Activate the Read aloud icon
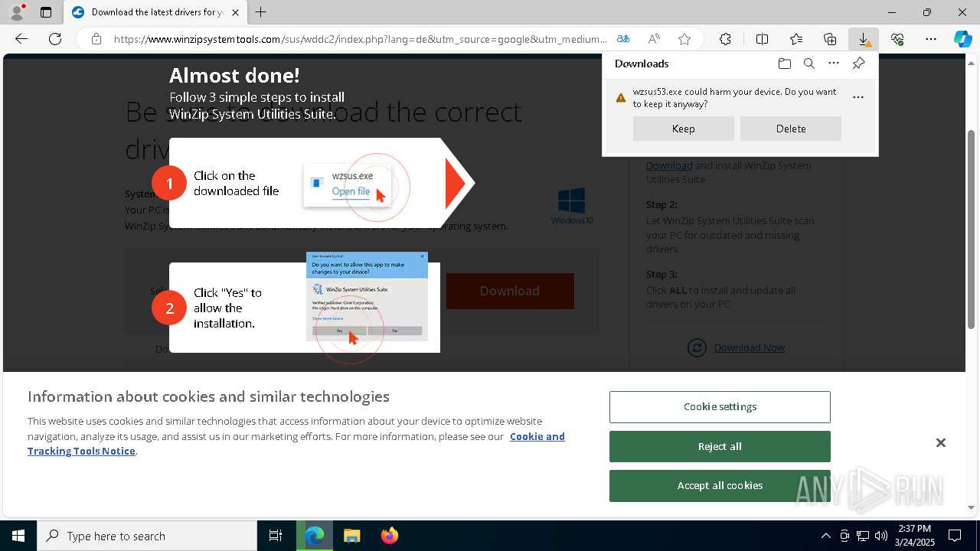 point(654,39)
